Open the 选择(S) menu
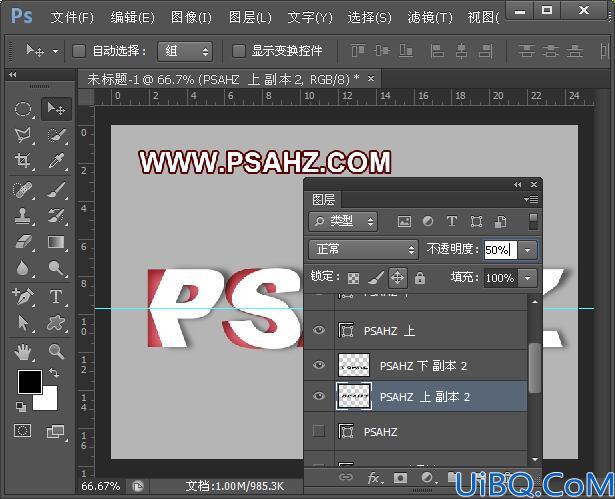 point(369,17)
